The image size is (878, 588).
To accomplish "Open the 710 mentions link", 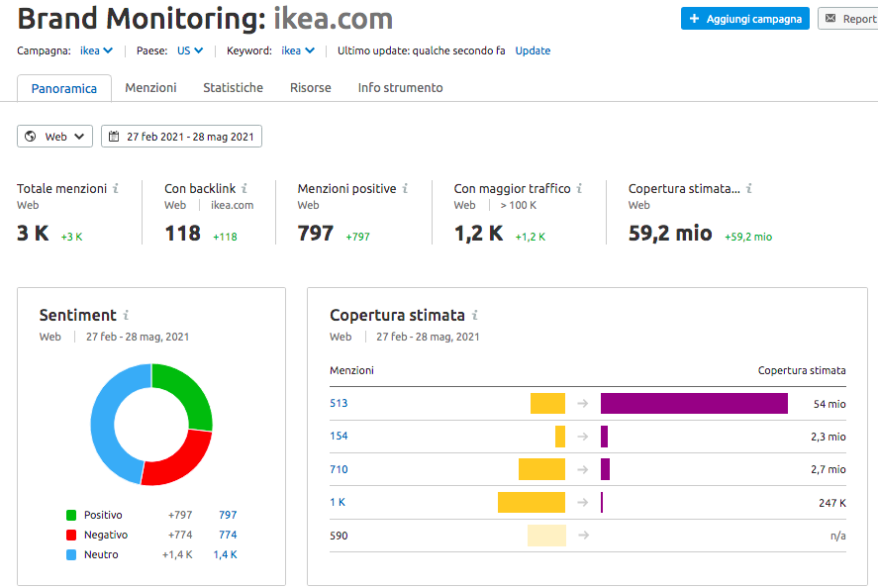I will click(x=339, y=469).
